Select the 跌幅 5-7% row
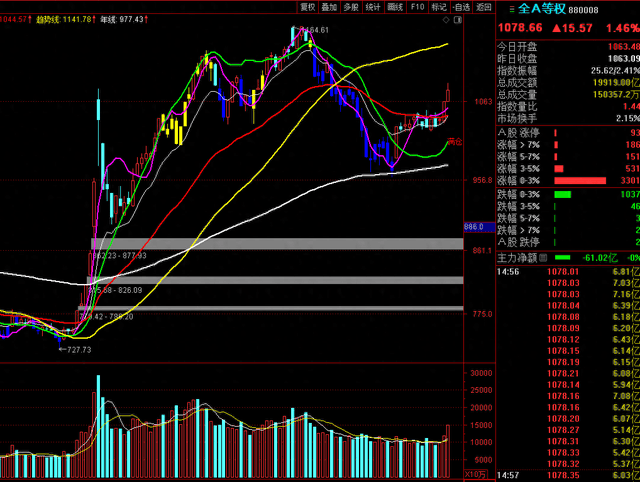 (x=568, y=218)
